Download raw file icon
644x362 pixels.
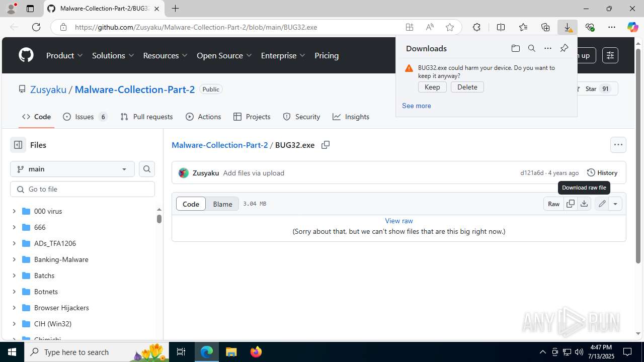pyautogui.click(x=584, y=204)
